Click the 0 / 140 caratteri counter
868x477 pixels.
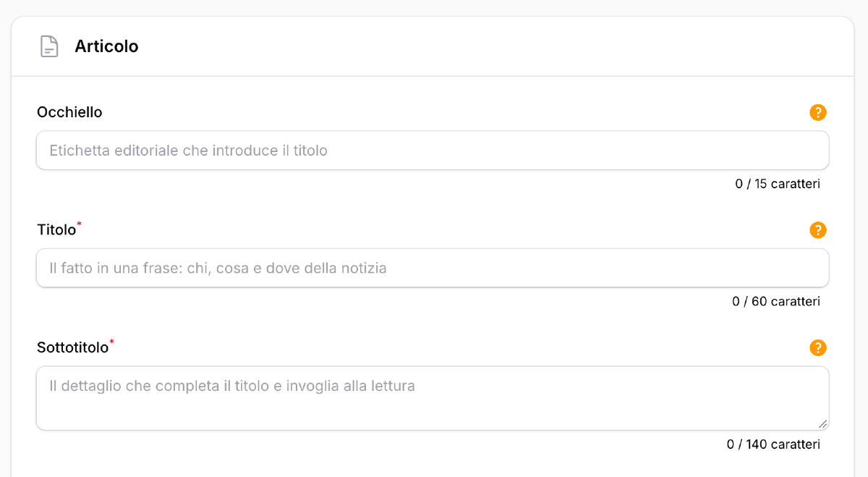[x=773, y=444]
